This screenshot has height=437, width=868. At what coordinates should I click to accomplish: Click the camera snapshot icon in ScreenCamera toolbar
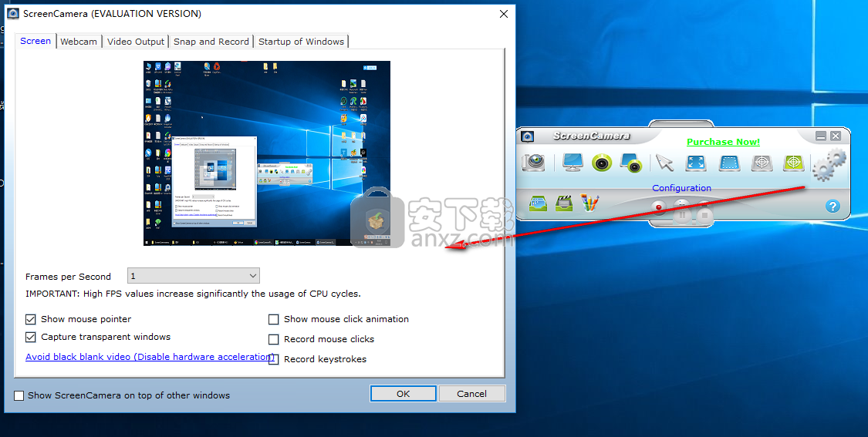pyautogui.click(x=534, y=162)
